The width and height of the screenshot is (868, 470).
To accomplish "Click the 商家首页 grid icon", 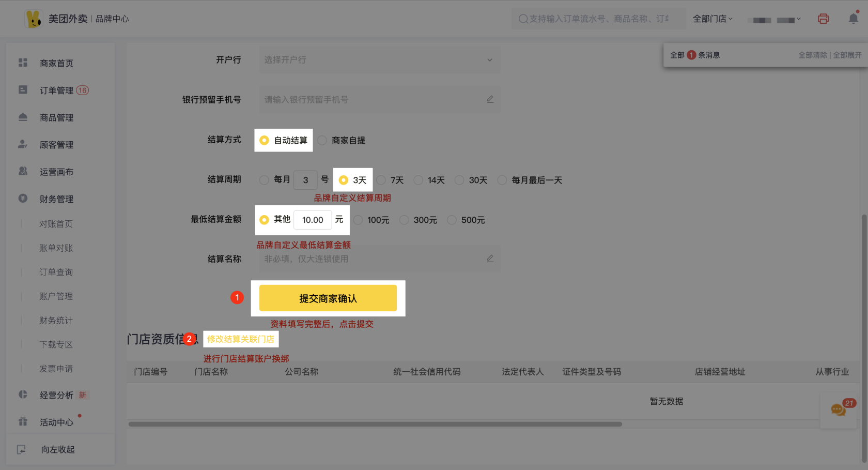I will coord(23,63).
